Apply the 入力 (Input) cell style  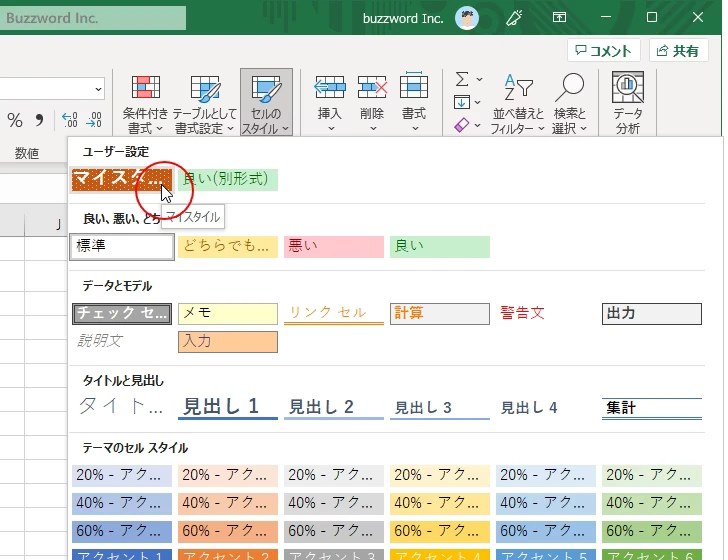(228, 342)
